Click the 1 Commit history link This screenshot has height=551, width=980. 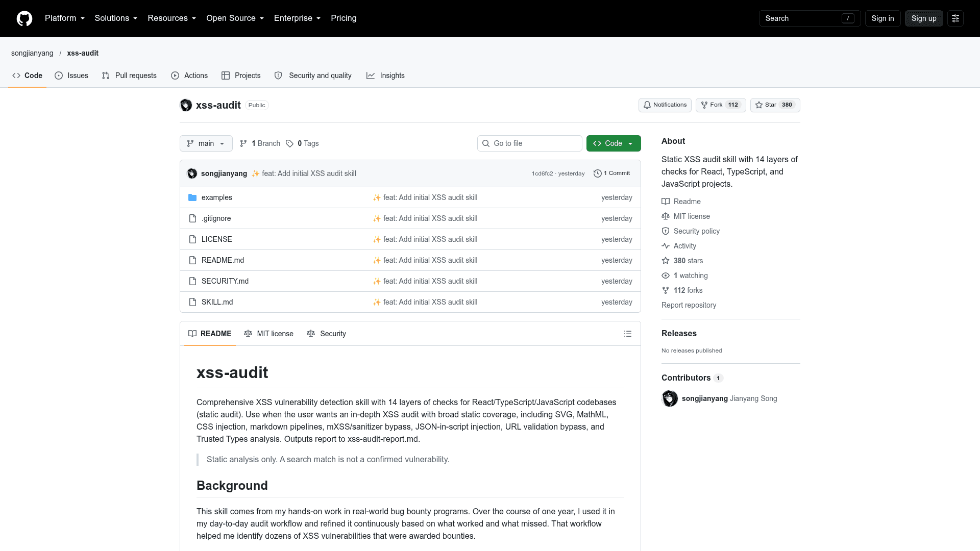[611, 173]
